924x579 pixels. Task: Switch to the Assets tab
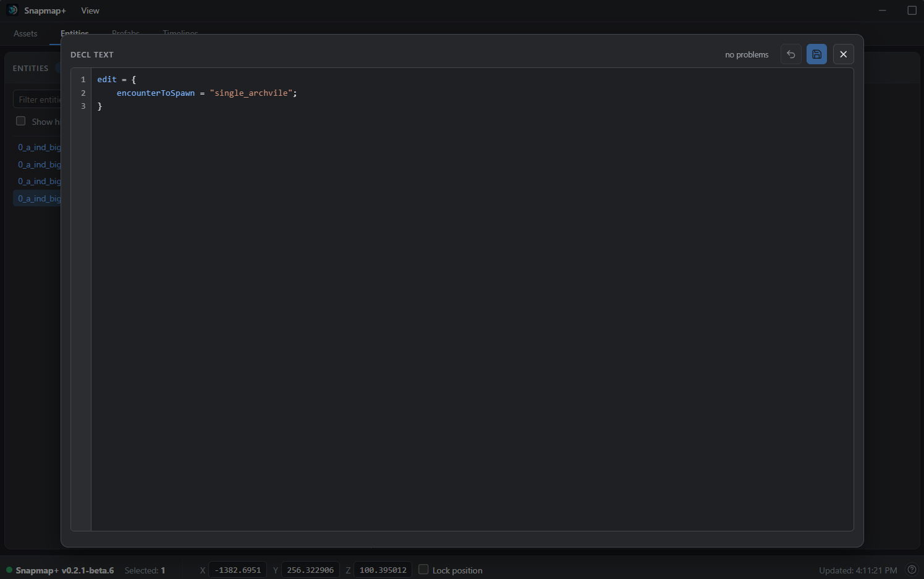click(x=25, y=33)
